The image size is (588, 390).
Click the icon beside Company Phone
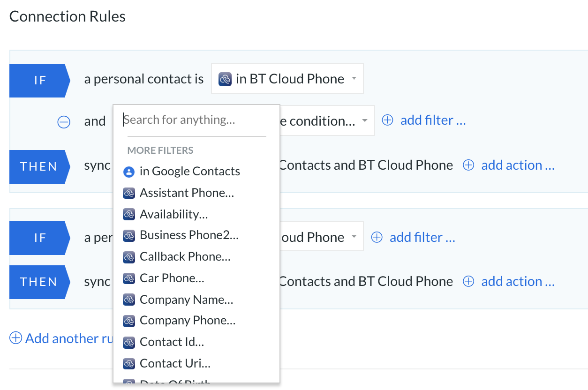click(128, 321)
